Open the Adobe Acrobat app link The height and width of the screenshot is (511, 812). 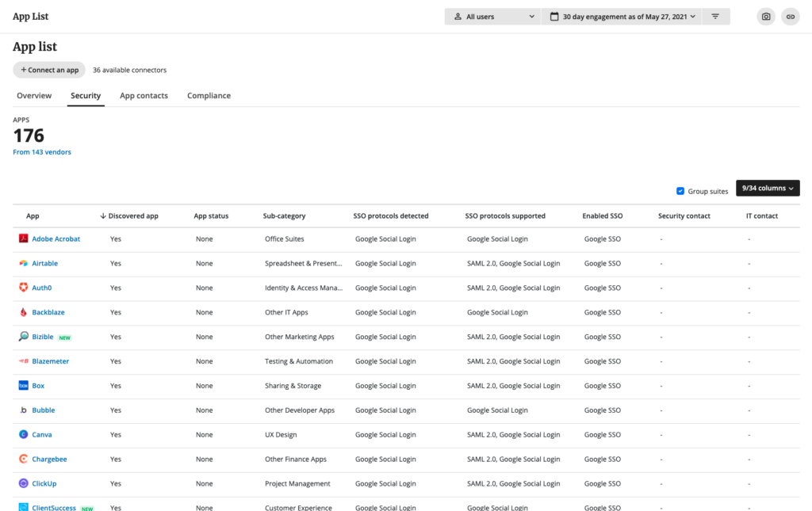click(56, 239)
